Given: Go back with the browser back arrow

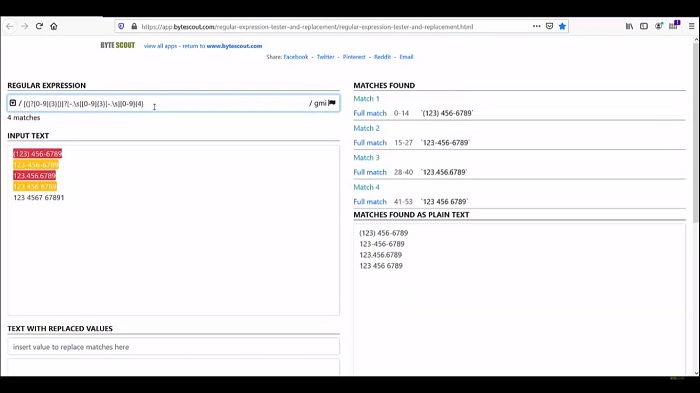Looking at the screenshot, I should 10,26.
